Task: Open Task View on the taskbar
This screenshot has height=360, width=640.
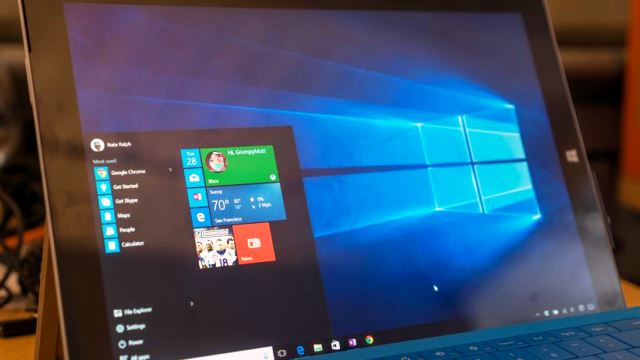Action: 282,353
